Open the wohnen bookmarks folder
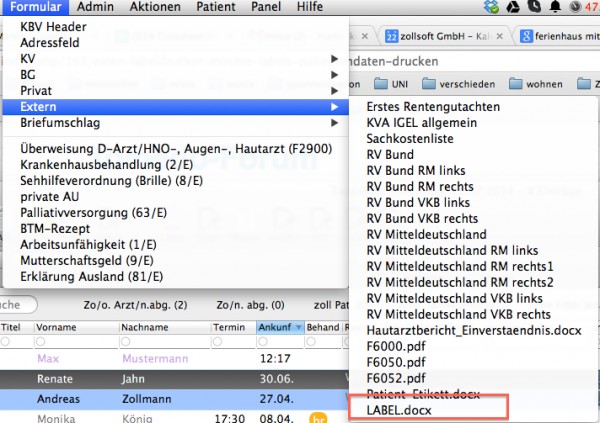 (x=536, y=84)
